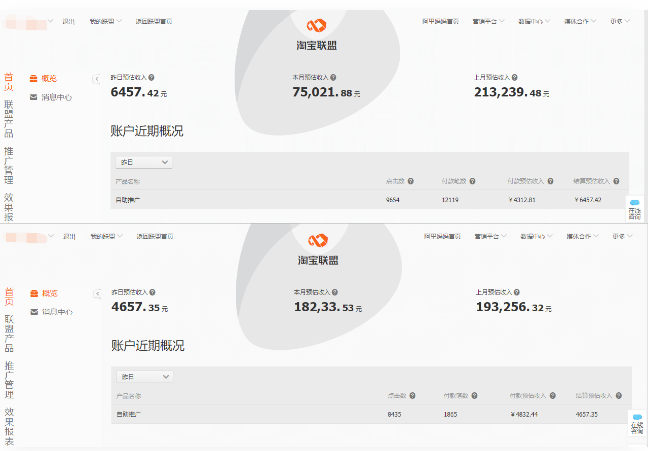Open the blue floating feedback widget in lower panel
Viewport: 648px width, 451px height.
click(636, 422)
